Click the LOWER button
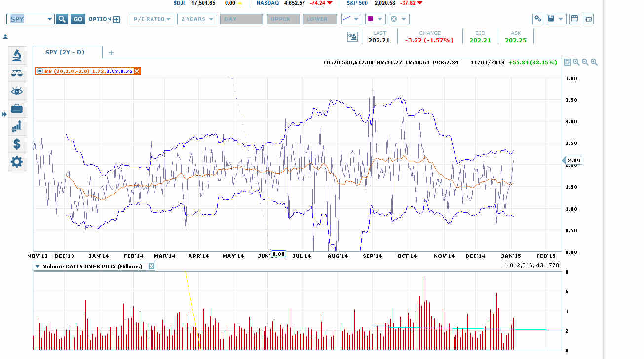644x359 pixels. (319, 19)
